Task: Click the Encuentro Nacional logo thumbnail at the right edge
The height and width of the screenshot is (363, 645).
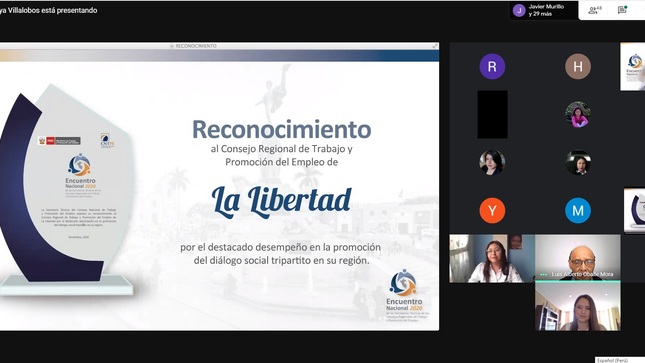Action: (633, 67)
